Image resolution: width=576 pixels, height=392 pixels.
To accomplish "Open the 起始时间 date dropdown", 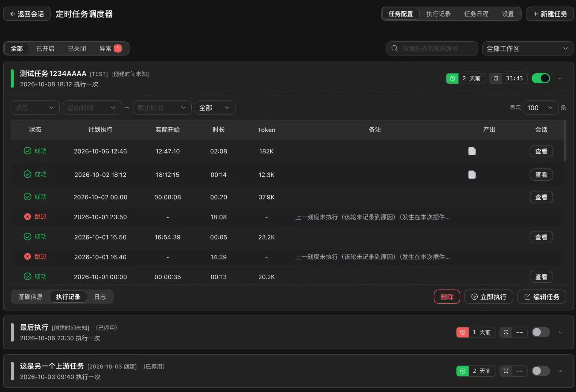I will pyautogui.click(x=92, y=108).
